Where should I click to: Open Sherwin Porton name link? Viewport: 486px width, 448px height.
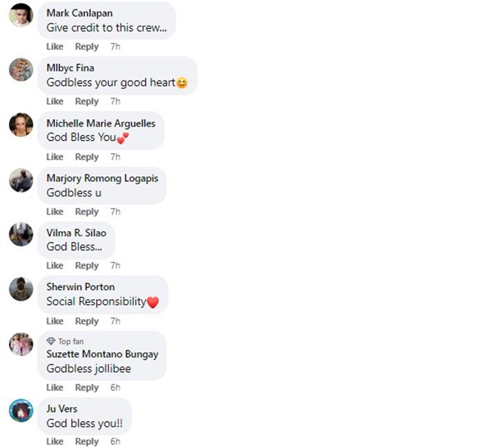click(80, 287)
